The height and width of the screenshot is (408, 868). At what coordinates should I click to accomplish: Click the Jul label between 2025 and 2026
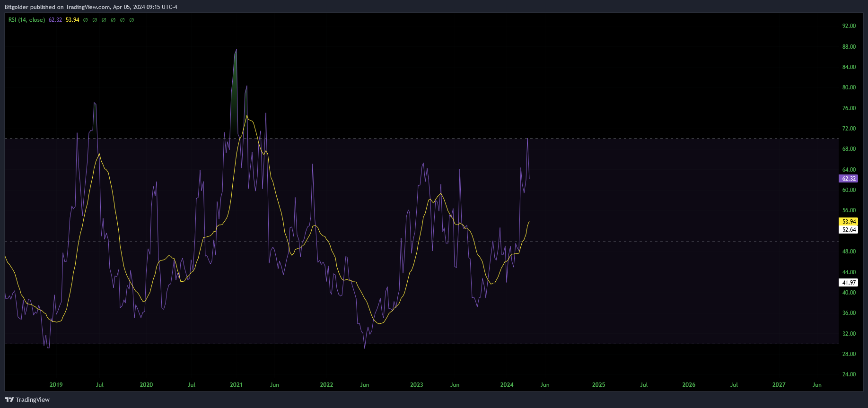click(644, 385)
